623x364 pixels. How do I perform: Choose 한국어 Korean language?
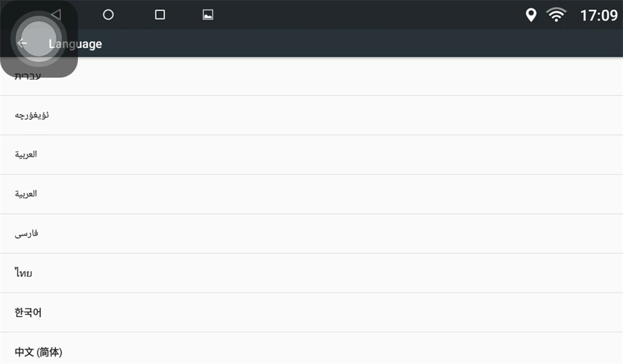[x=311, y=312]
